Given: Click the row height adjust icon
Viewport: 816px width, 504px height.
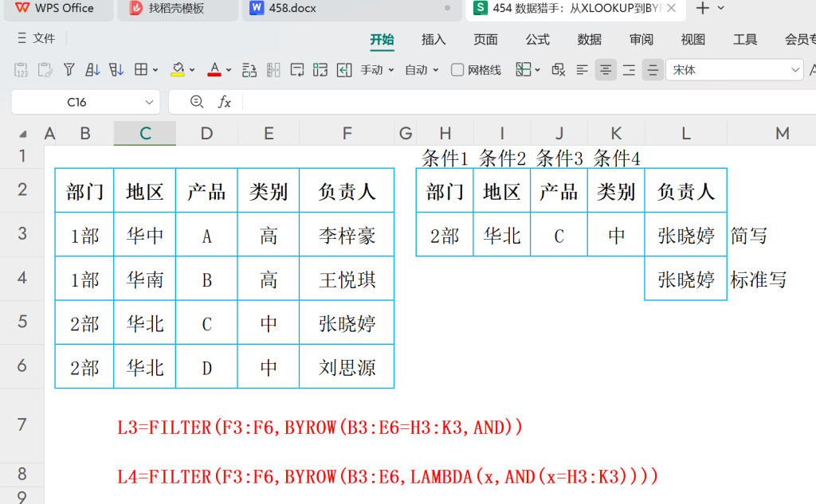Looking at the screenshot, I should pos(249,70).
